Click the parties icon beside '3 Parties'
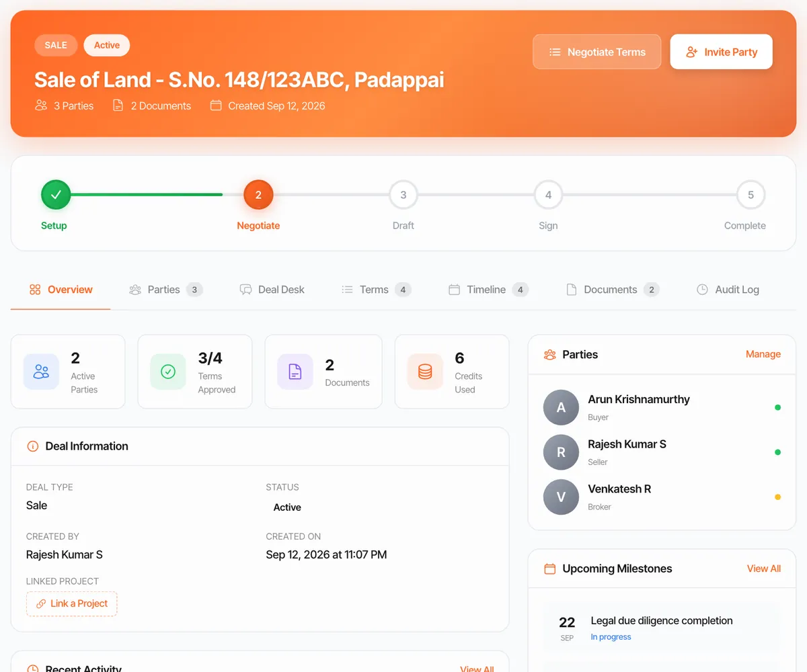807x672 pixels. [41, 106]
